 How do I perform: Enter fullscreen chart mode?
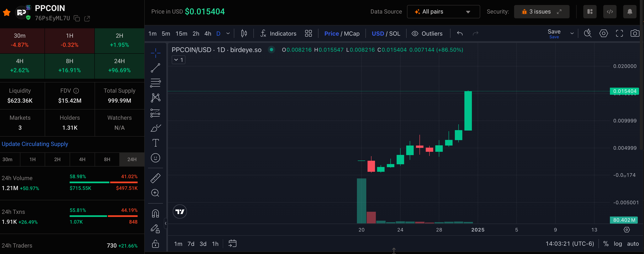619,33
